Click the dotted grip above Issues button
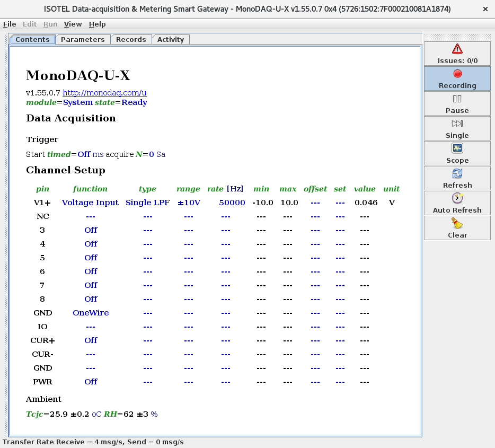Image resolution: width=495 pixels, height=448 pixels. [457, 37]
